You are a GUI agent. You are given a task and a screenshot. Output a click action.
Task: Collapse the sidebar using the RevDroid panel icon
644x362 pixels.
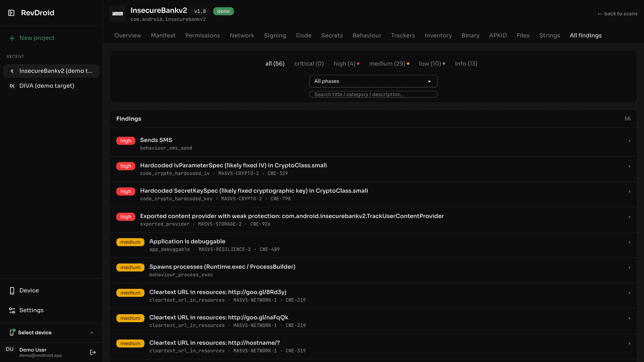point(11,13)
